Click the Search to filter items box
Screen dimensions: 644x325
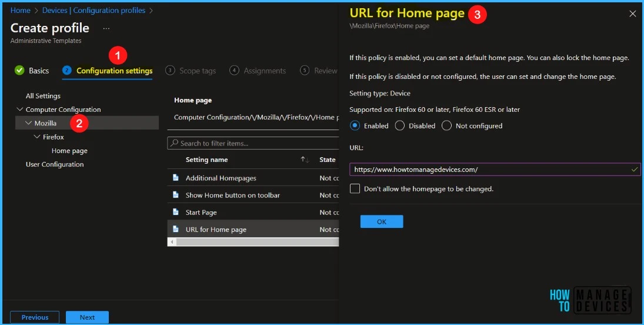tap(252, 143)
